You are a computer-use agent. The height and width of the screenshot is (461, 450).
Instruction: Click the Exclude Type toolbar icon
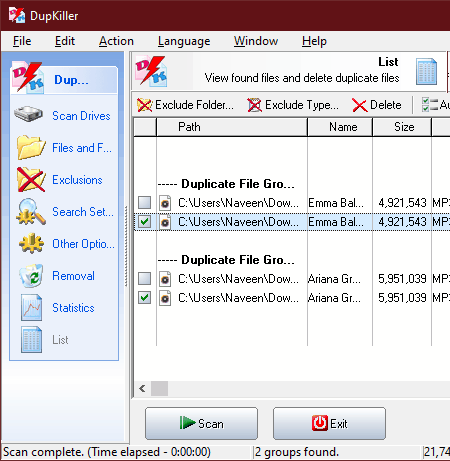click(x=254, y=105)
